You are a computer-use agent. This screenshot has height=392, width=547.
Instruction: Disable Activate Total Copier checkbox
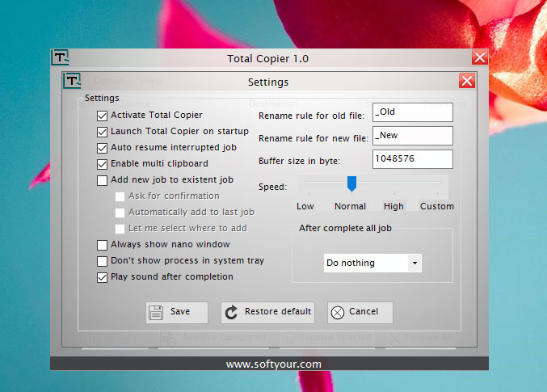click(x=102, y=116)
